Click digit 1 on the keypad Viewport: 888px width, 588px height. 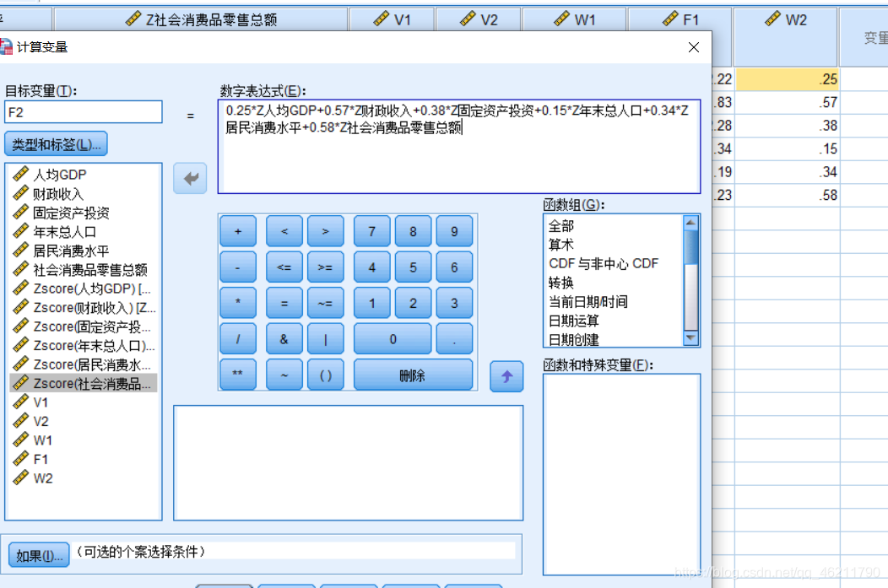371,303
